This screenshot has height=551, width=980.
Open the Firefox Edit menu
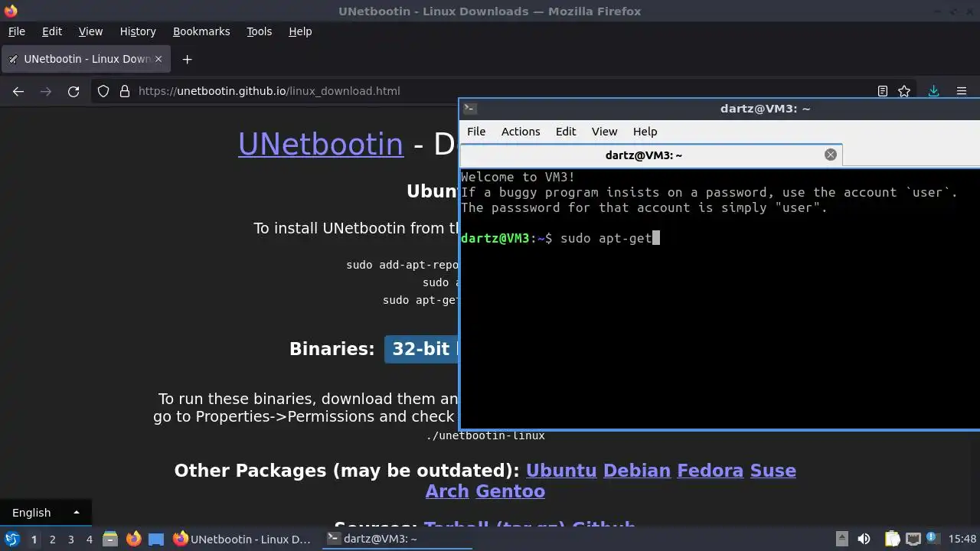52,31
